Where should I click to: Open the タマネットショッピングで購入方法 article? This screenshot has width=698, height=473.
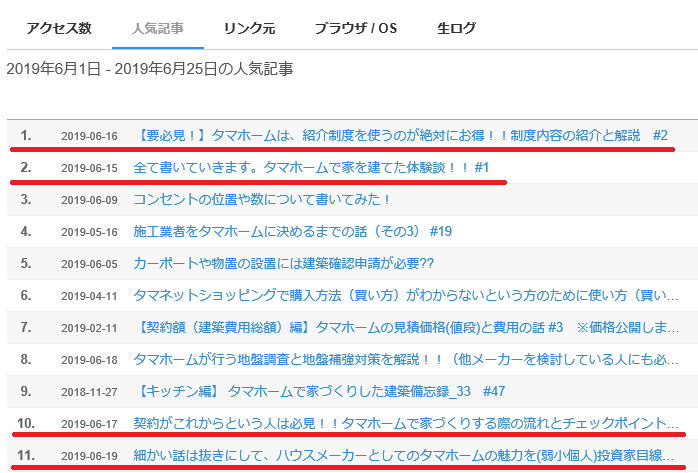[x=406, y=295]
